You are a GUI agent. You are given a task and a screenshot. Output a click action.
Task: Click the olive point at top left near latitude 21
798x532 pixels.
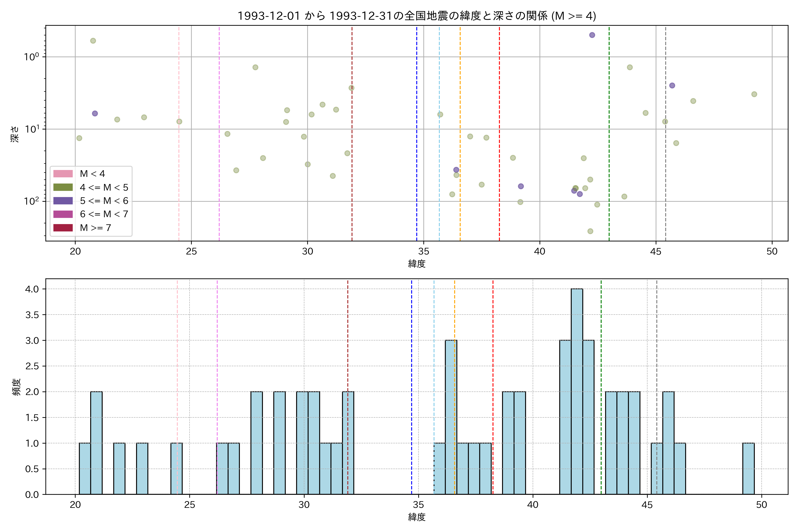click(x=93, y=41)
